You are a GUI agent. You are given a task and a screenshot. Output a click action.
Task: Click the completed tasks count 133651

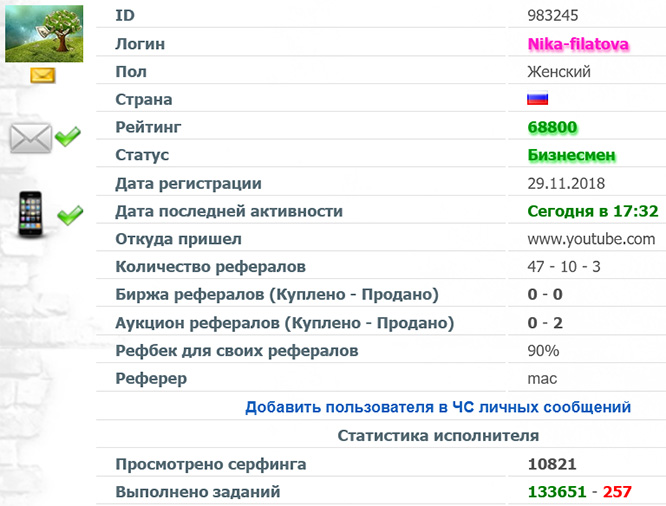coord(558,491)
